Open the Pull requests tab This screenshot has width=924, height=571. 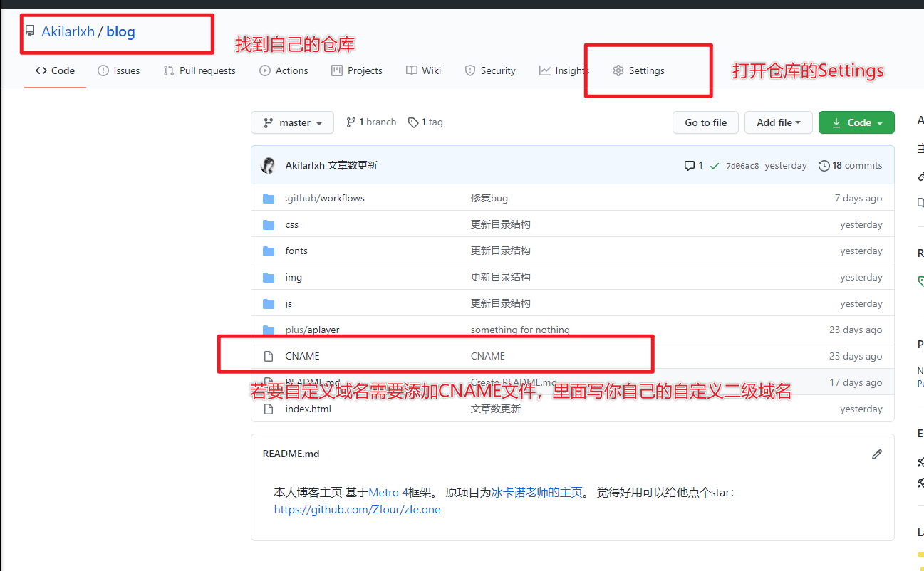click(x=199, y=70)
